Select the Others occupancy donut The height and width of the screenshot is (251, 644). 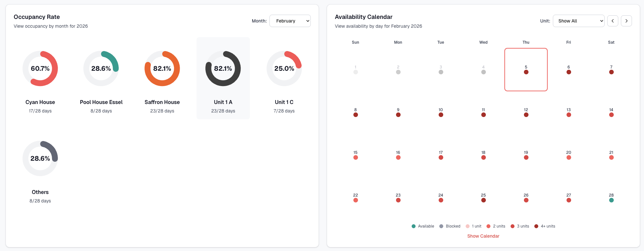click(40, 158)
